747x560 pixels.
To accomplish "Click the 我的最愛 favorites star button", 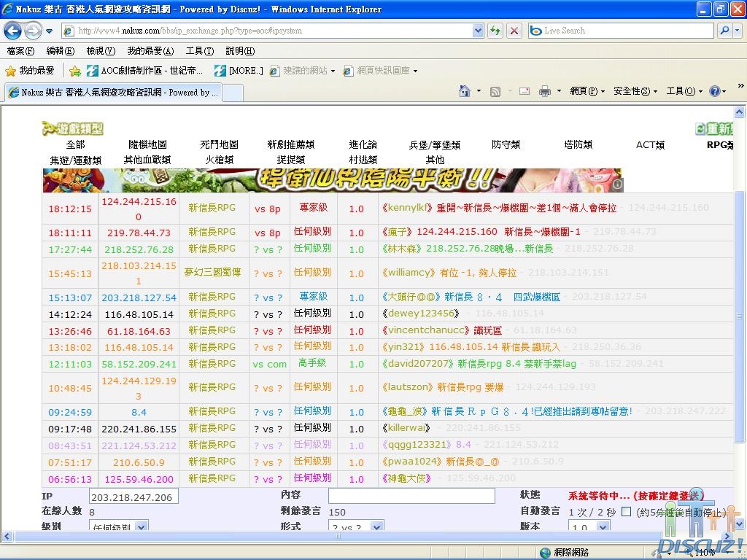I will (x=29, y=71).
